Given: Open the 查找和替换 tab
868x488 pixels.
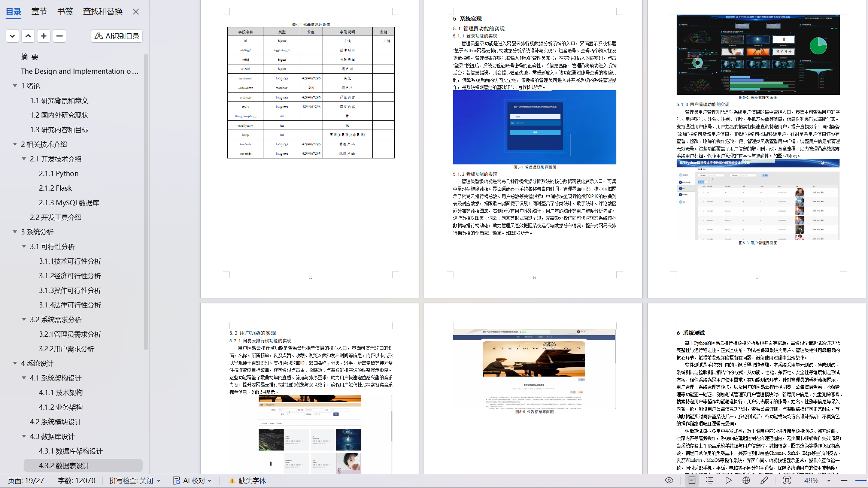Looking at the screenshot, I should pyautogui.click(x=103, y=12).
